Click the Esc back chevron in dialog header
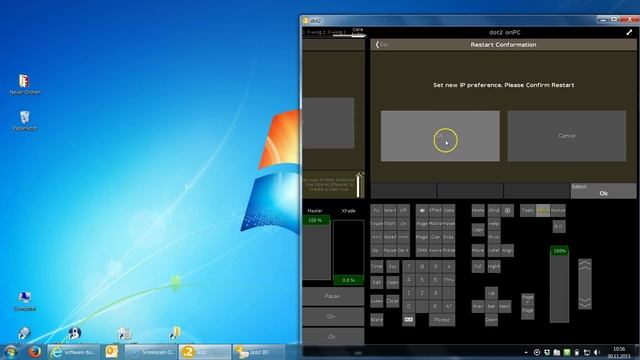Image resolution: width=640 pixels, height=360 pixels. [381, 44]
